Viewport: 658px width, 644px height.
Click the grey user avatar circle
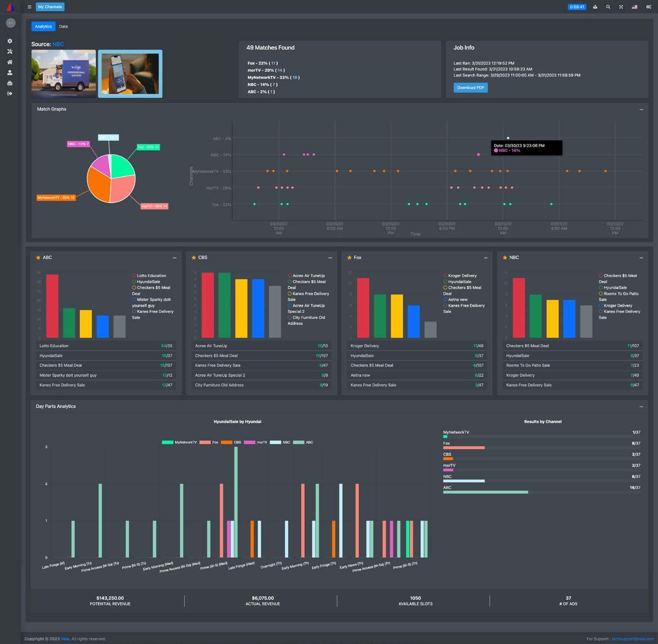pyautogui.click(x=11, y=23)
